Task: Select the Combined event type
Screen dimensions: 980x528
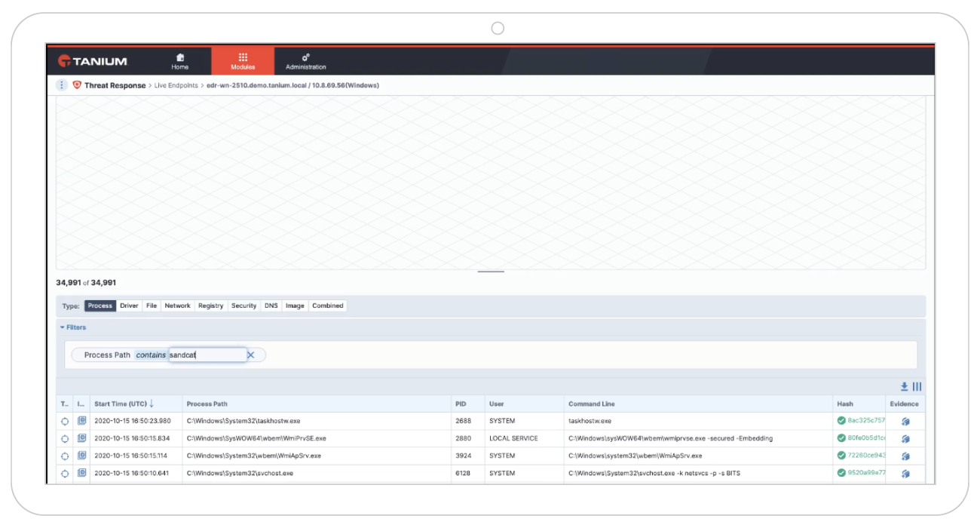Action: click(328, 305)
